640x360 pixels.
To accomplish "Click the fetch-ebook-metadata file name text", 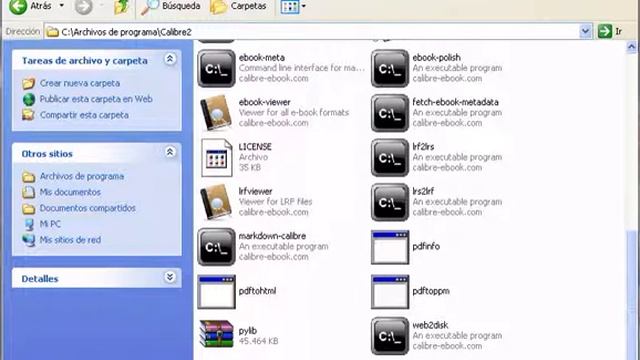I will pyautogui.click(x=455, y=102).
